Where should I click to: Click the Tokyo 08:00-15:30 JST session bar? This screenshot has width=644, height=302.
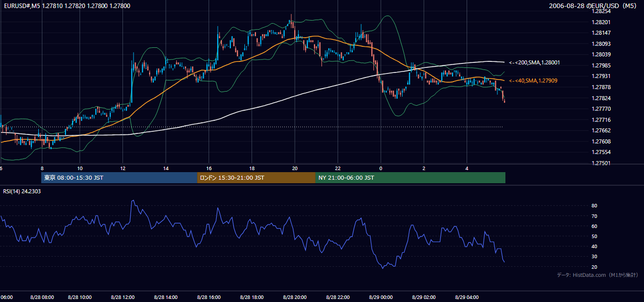coord(119,178)
